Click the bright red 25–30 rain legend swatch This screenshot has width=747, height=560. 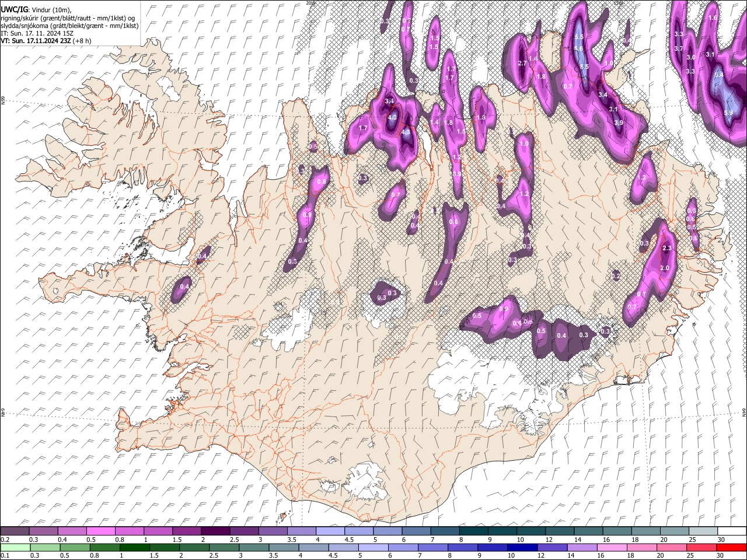click(731, 548)
